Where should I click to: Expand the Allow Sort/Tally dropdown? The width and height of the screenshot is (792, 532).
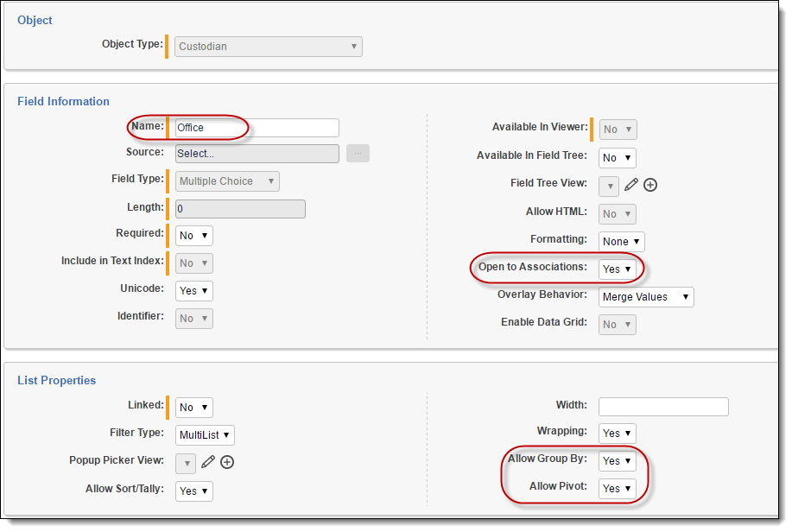coord(193,491)
